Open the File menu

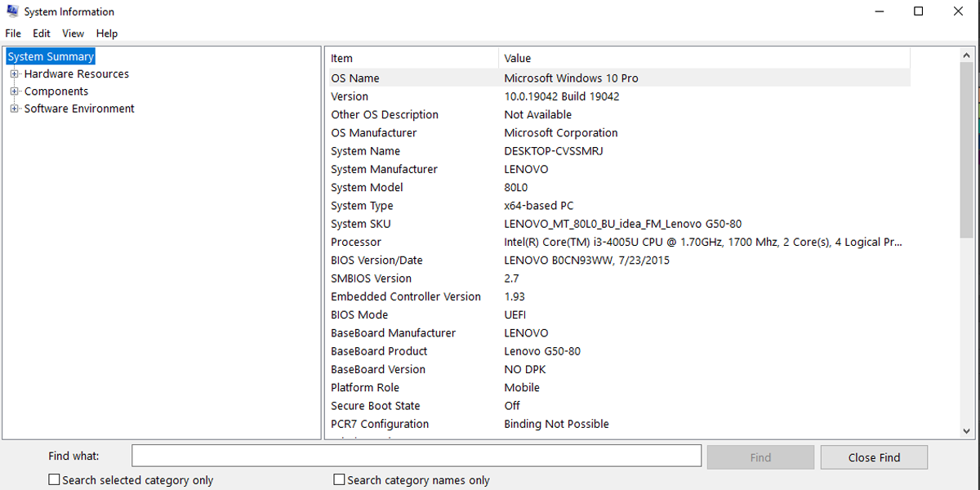coord(12,33)
